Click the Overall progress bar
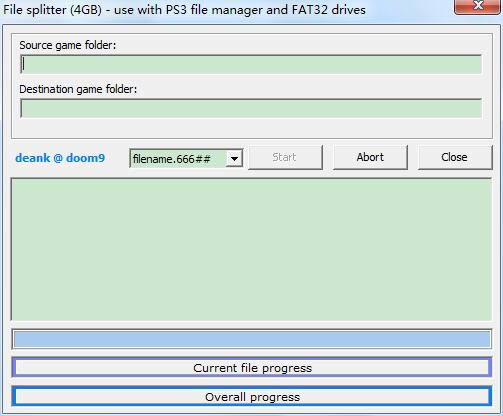 [252, 396]
